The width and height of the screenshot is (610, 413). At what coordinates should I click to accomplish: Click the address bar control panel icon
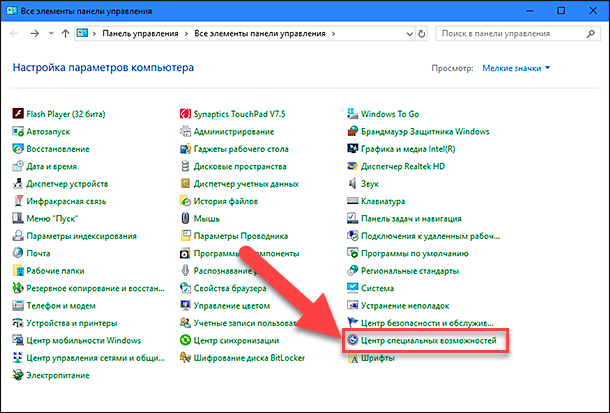coord(82,33)
